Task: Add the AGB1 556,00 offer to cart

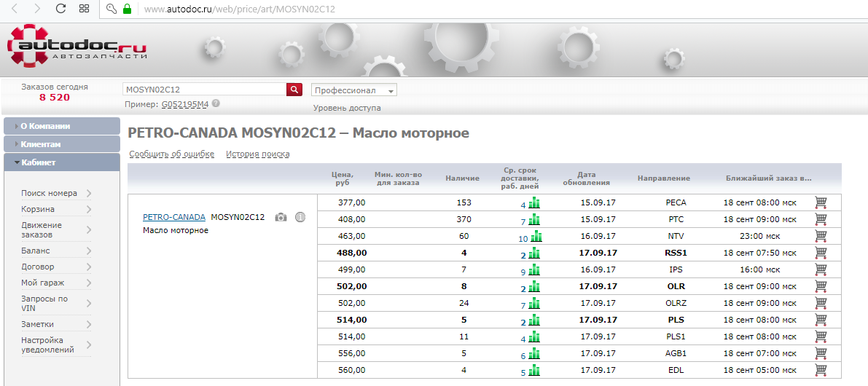Action: point(821,352)
